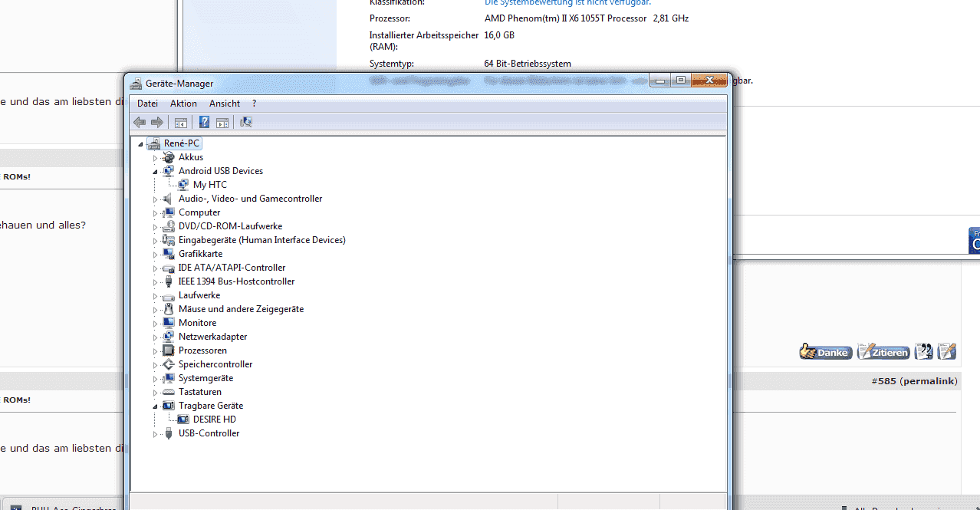Expand Eingabegeräte (Human Interface Devices)
Screen dimensions: 980x510
[155, 241]
